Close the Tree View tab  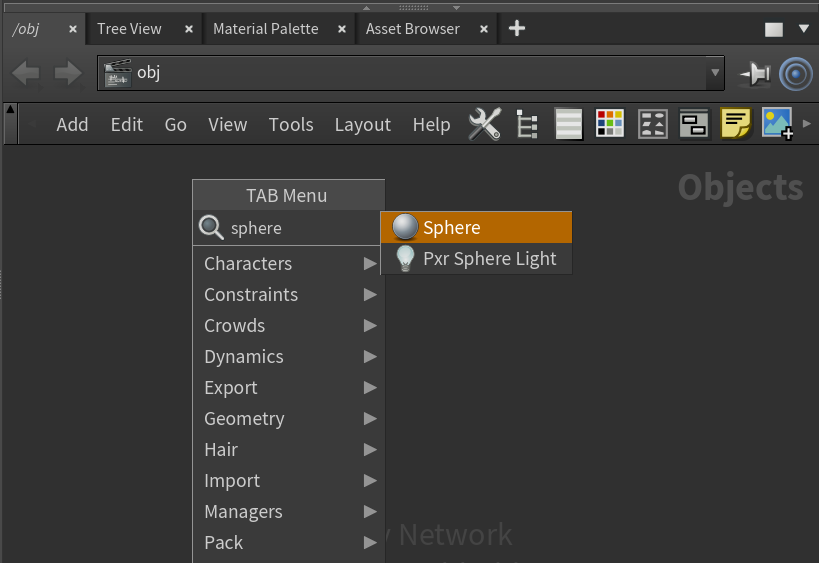coord(189,29)
